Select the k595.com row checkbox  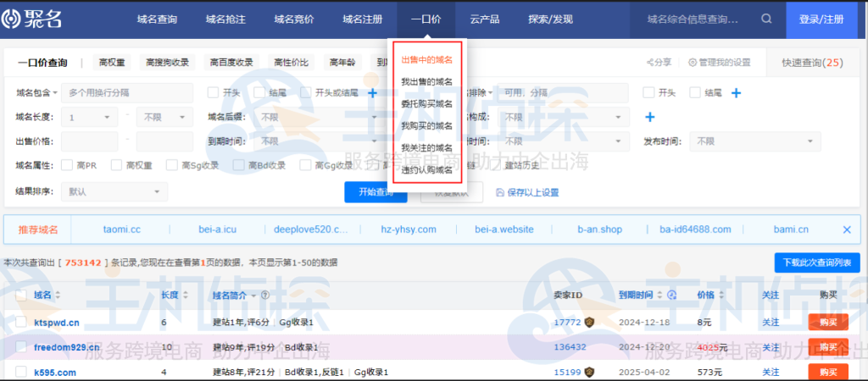pos(20,373)
